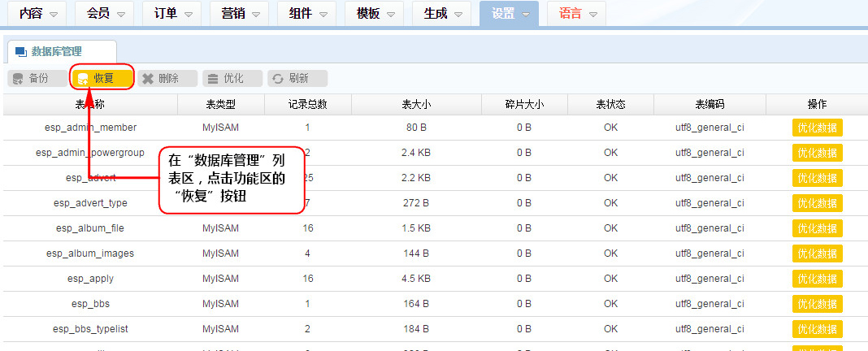The width and height of the screenshot is (868, 351).
Task: Click 优化数据 for esp_bbs row
Action: pyautogui.click(x=817, y=304)
